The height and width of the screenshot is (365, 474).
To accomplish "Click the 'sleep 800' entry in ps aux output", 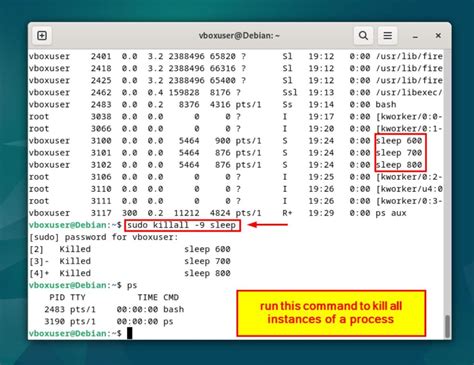I will (399, 165).
